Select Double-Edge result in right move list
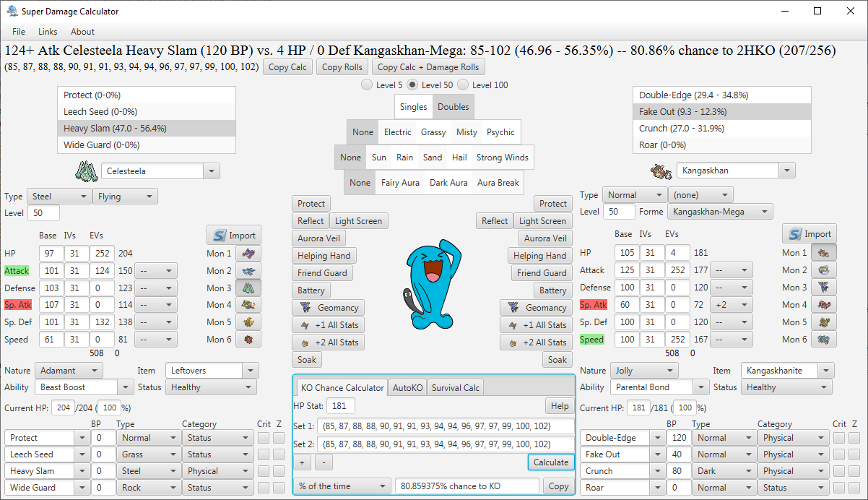This screenshot has width=868, height=500. tap(722, 95)
